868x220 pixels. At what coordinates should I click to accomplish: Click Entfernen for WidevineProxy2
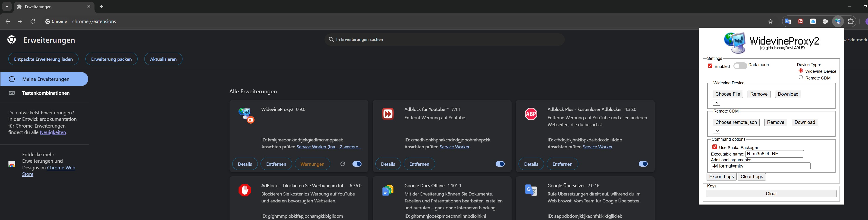coord(276,164)
